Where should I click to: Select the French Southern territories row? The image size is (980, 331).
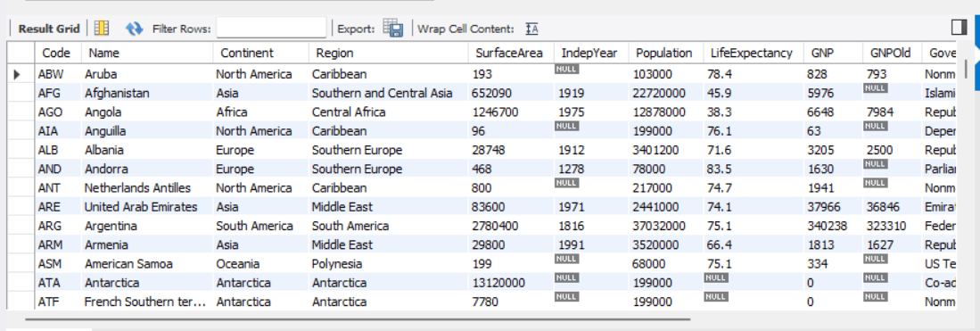click(x=482, y=302)
